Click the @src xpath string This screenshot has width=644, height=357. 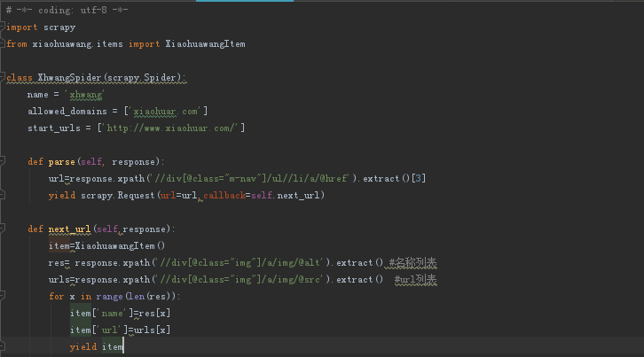click(x=241, y=279)
